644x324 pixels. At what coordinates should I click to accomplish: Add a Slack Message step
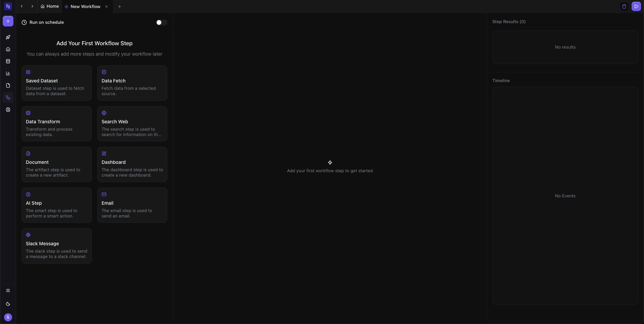tap(57, 246)
